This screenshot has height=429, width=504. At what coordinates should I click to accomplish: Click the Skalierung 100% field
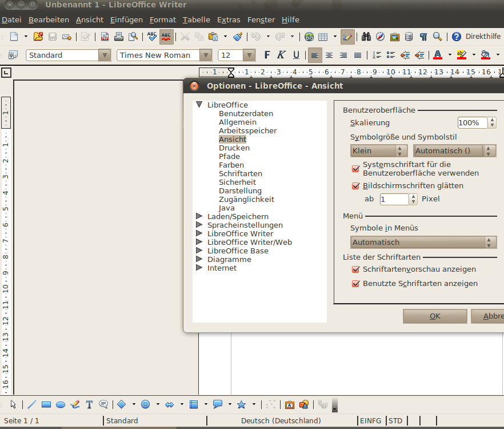pos(473,122)
